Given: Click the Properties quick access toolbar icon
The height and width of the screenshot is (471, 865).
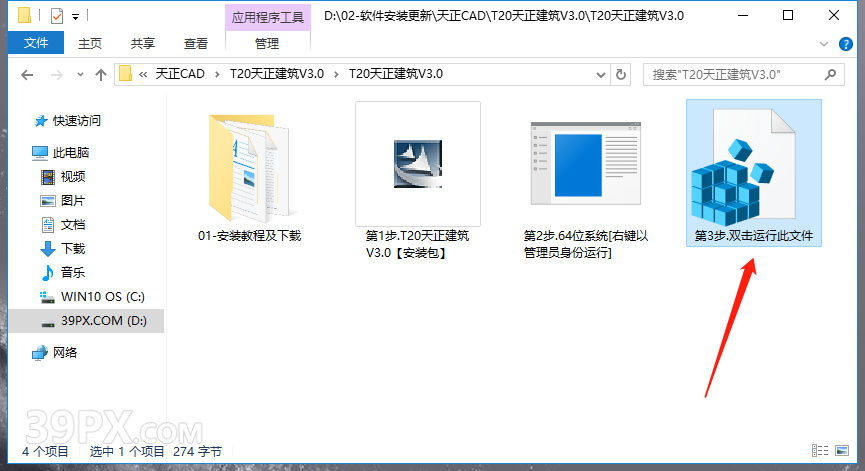Looking at the screenshot, I should coord(56,17).
